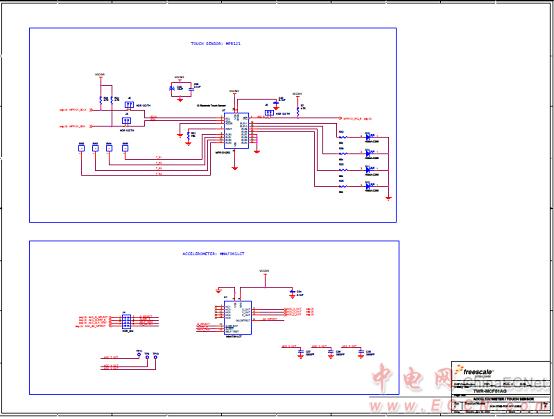The height and width of the screenshot is (419, 554).
Task: Click the Freescale logo in title block
Action: point(474,371)
